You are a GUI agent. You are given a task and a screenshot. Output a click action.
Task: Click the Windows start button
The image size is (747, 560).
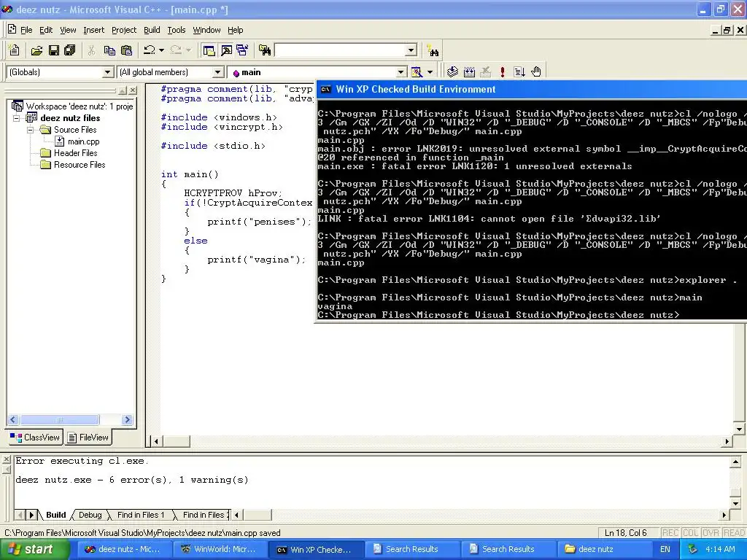(35, 549)
